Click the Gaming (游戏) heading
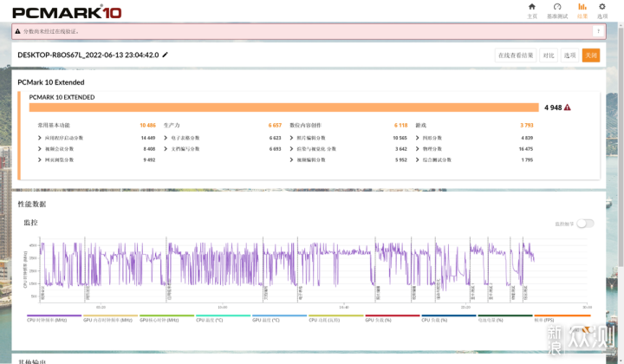 pos(420,126)
